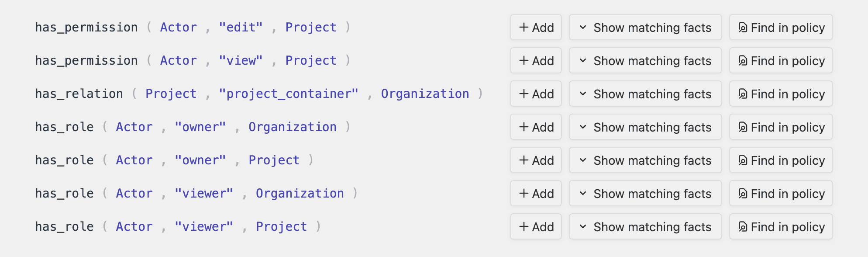868x257 pixels.
Task: Add a viewer Organization has_role fact
Action: click(536, 194)
